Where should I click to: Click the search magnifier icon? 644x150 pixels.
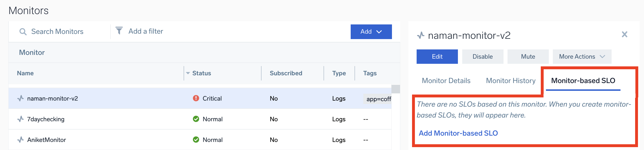(x=23, y=32)
